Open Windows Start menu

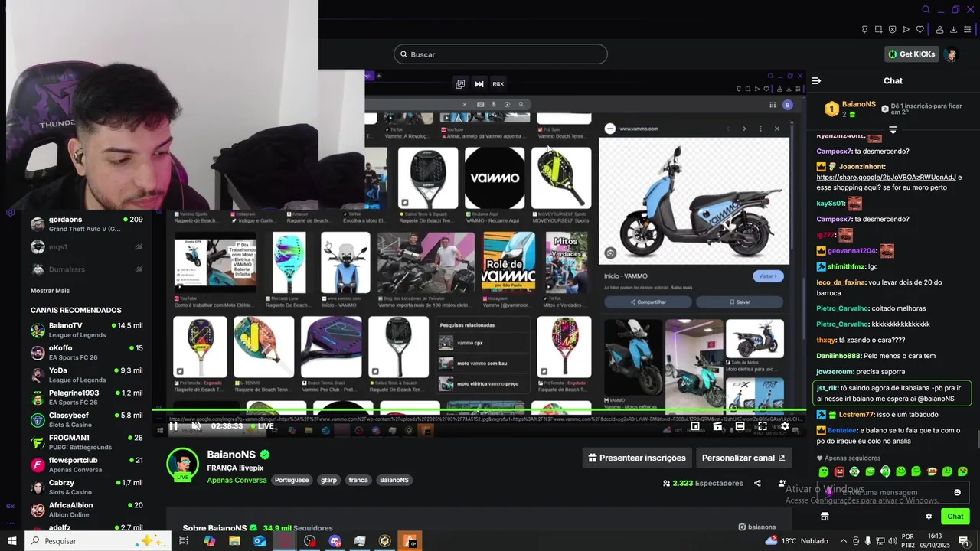coord(11,541)
